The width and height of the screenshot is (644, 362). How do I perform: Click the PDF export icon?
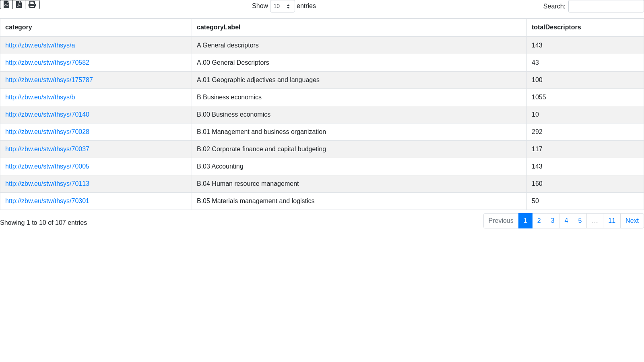(x=19, y=4)
